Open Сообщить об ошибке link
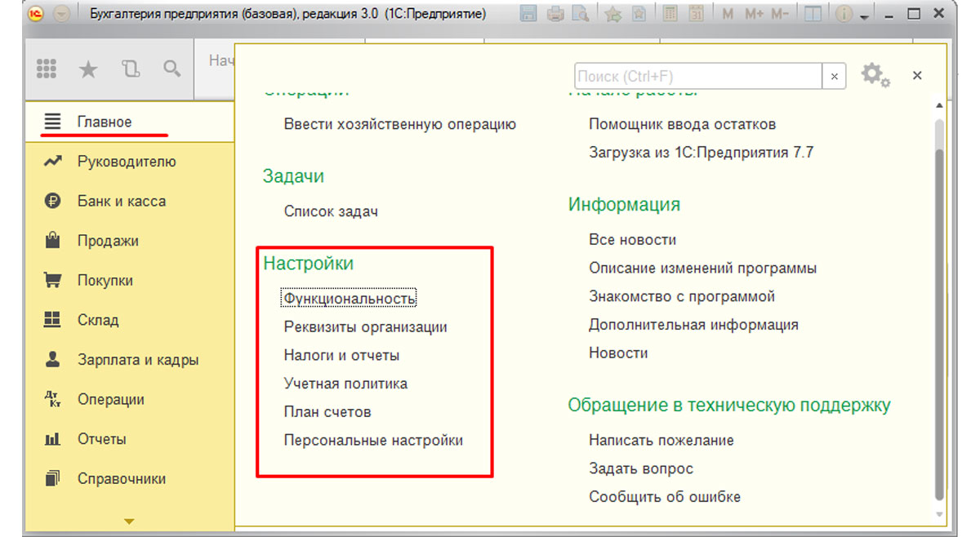980x537 pixels. [x=665, y=497]
